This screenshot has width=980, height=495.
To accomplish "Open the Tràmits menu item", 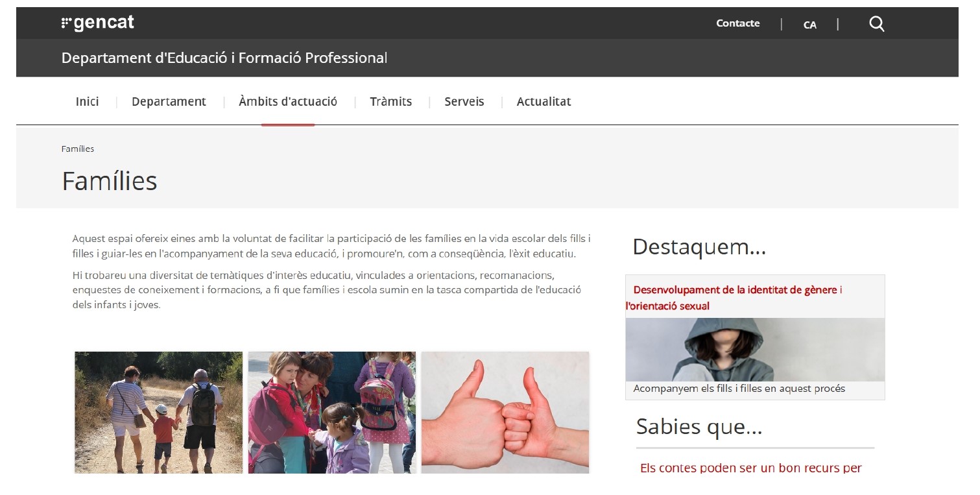I will tap(390, 102).
